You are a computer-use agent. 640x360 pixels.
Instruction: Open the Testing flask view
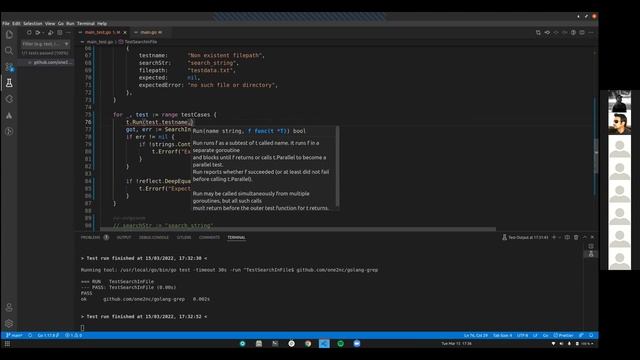click(x=9, y=83)
